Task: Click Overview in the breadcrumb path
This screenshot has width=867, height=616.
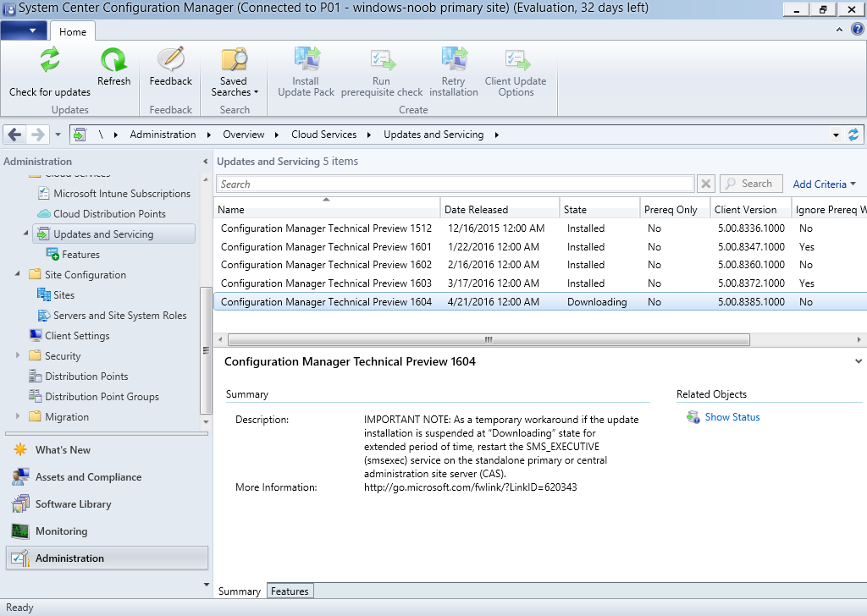Action: 244,135
